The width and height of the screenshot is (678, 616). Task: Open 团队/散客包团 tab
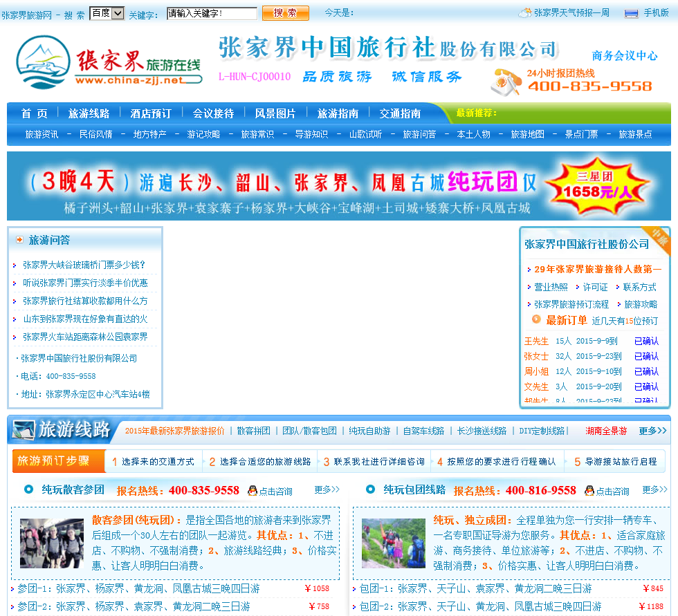309,431
